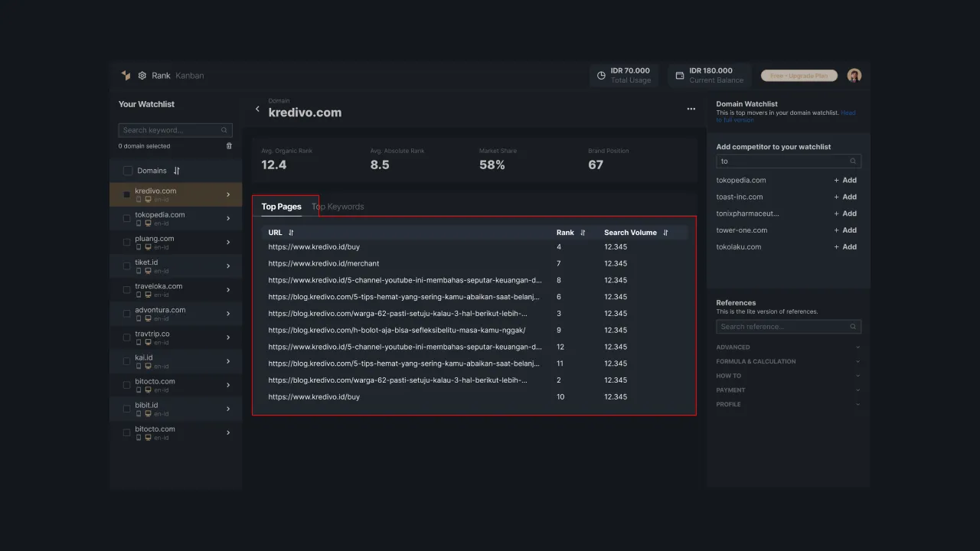Screen dimensions: 980x551
Task: Toggle checkbox for kredivo.com
Action: point(126,194)
